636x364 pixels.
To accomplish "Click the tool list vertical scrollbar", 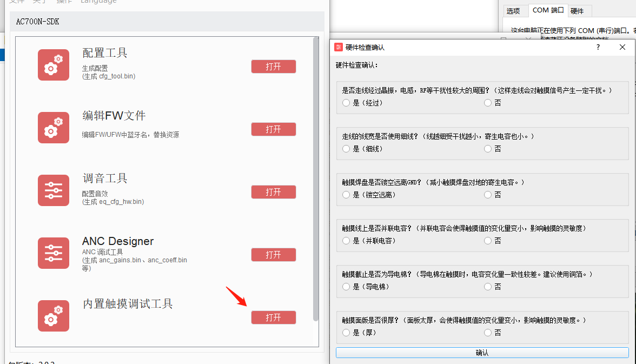I will pyautogui.click(x=316, y=178).
